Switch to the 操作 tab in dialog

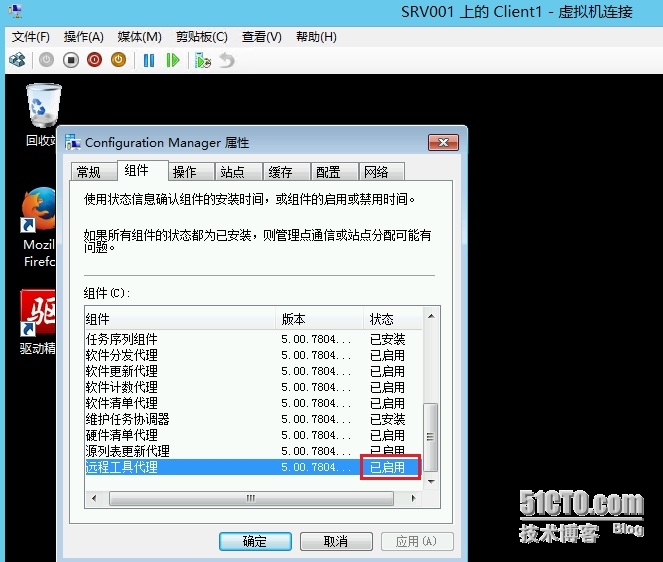[191, 172]
